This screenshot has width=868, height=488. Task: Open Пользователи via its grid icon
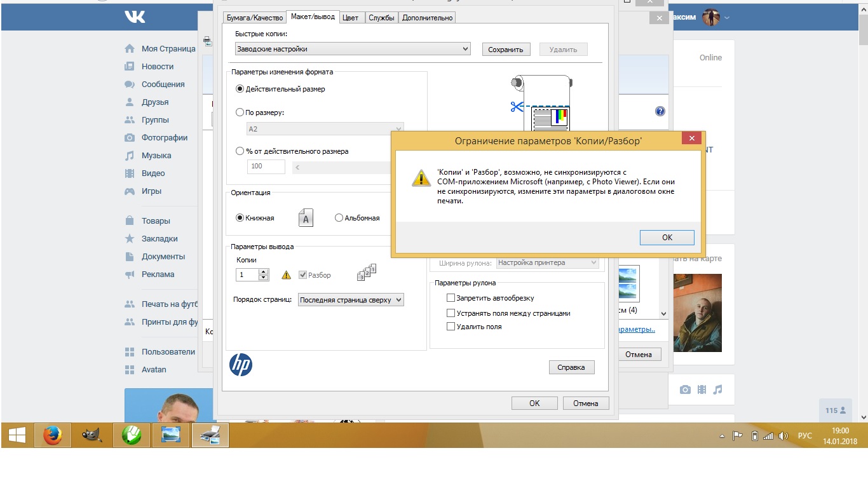[130, 352]
